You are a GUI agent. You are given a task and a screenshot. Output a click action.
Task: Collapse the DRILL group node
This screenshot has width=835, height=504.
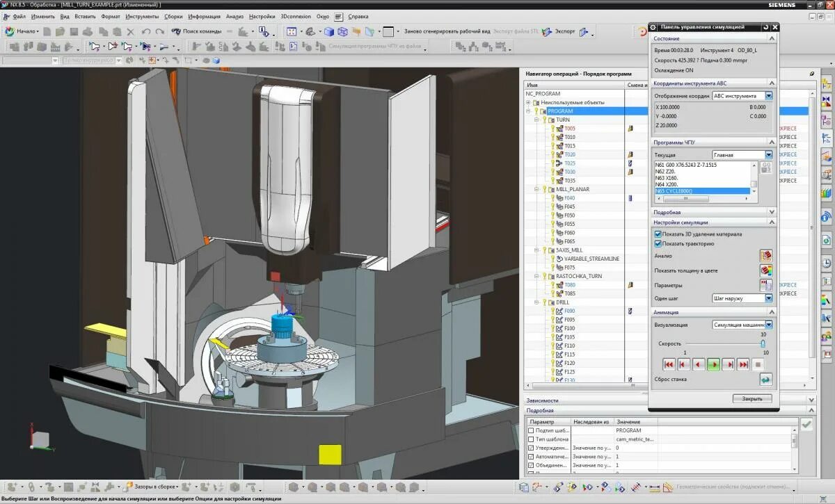click(536, 302)
